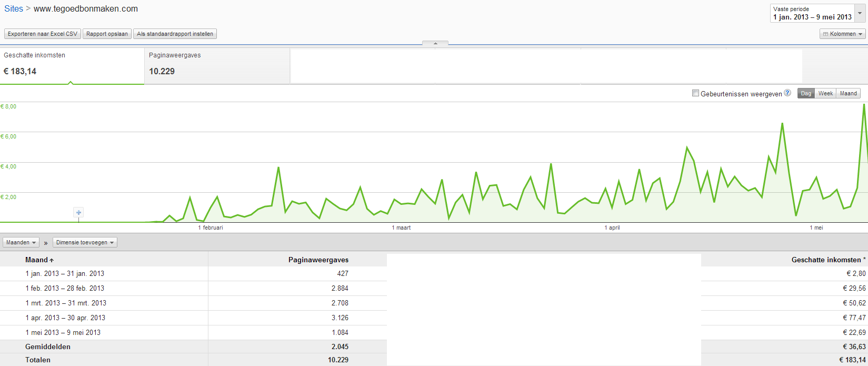Switch chart granularity to Week
This screenshot has width=868, height=366.
click(825, 93)
